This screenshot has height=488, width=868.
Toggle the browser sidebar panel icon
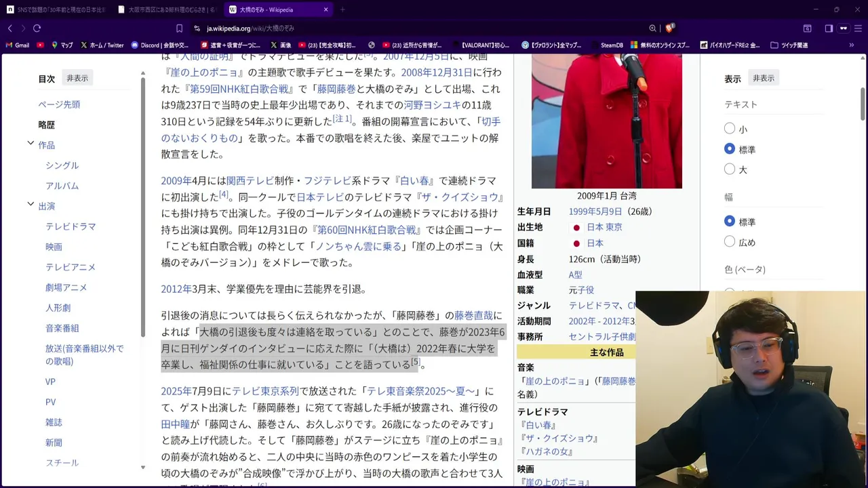[x=829, y=28]
